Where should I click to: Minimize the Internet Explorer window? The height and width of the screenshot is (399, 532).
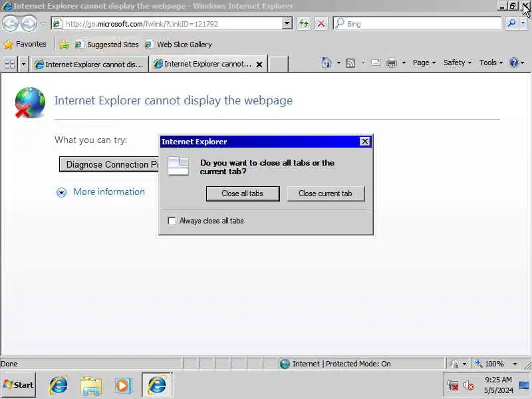pyautogui.click(x=502, y=6)
